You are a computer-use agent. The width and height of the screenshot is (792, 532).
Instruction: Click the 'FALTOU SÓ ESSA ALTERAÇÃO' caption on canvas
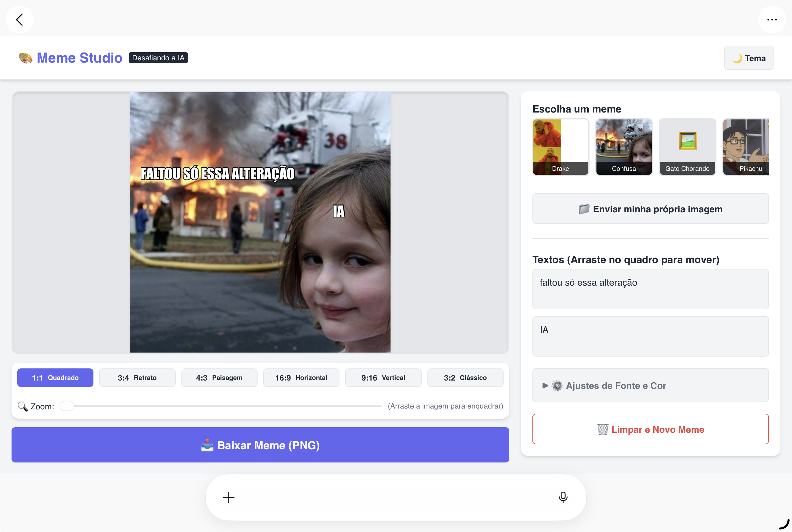pos(217,174)
